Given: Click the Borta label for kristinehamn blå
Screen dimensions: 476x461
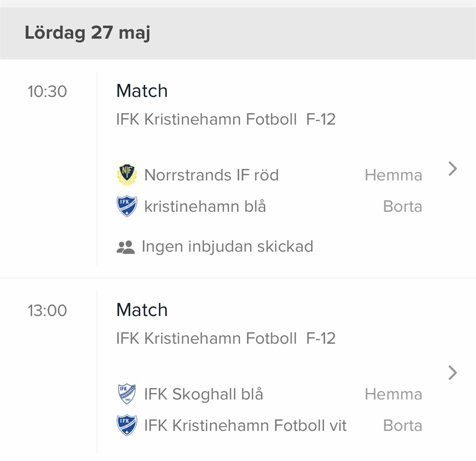Looking at the screenshot, I should point(402,206).
